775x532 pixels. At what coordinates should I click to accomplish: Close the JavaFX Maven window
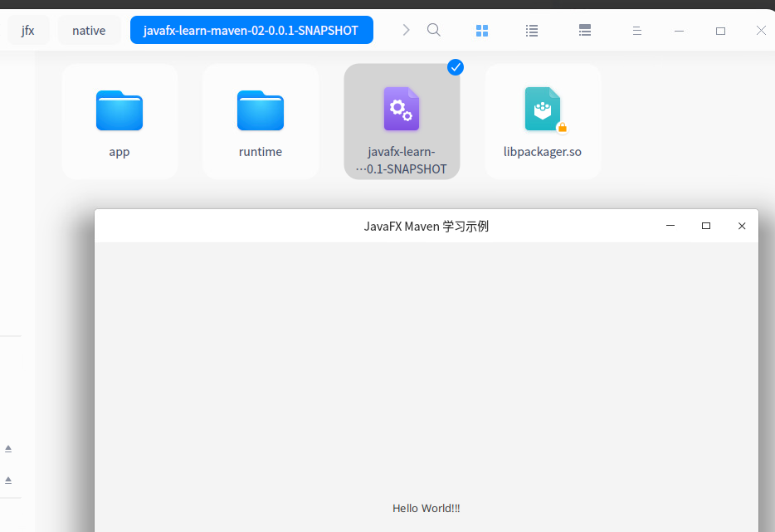pos(741,226)
